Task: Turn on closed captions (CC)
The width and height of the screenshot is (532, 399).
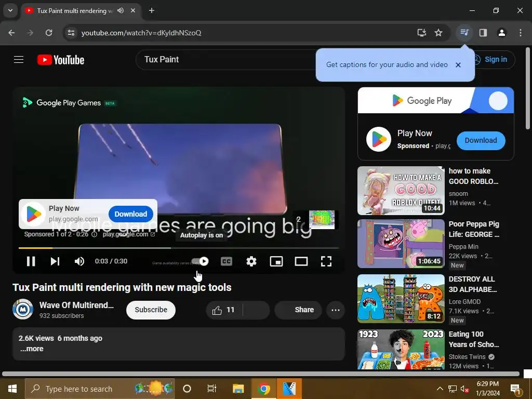Action: point(227,261)
